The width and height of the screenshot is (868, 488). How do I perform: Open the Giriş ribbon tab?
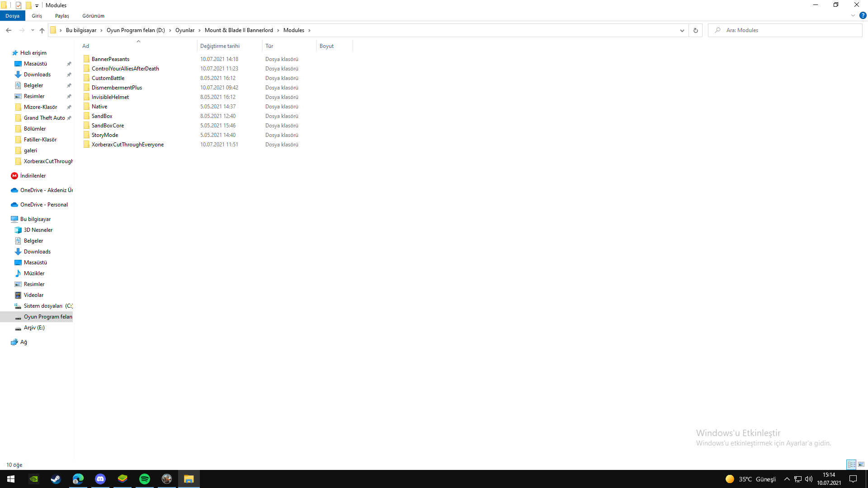[37, 16]
